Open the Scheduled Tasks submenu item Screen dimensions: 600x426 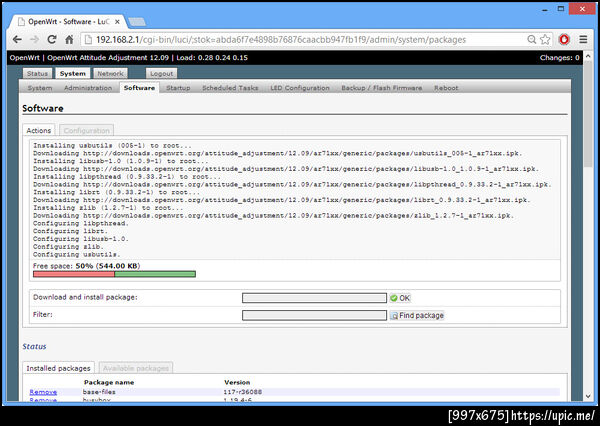[x=230, y=88]
